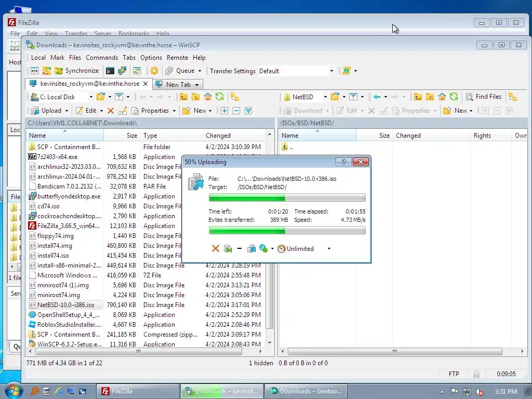Screen dimensions: 532x399
Task: Click the Upload button
Action: (x=46, y=111)
